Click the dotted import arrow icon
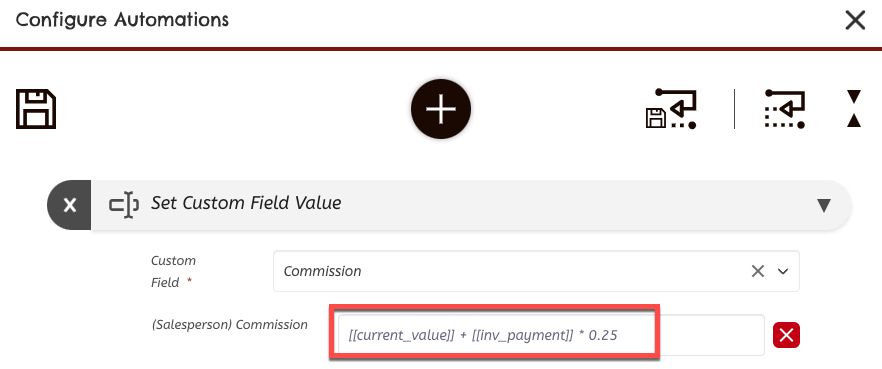Image resolution: width=882 pixels, height=369 pixels. [x=785, y=109]
